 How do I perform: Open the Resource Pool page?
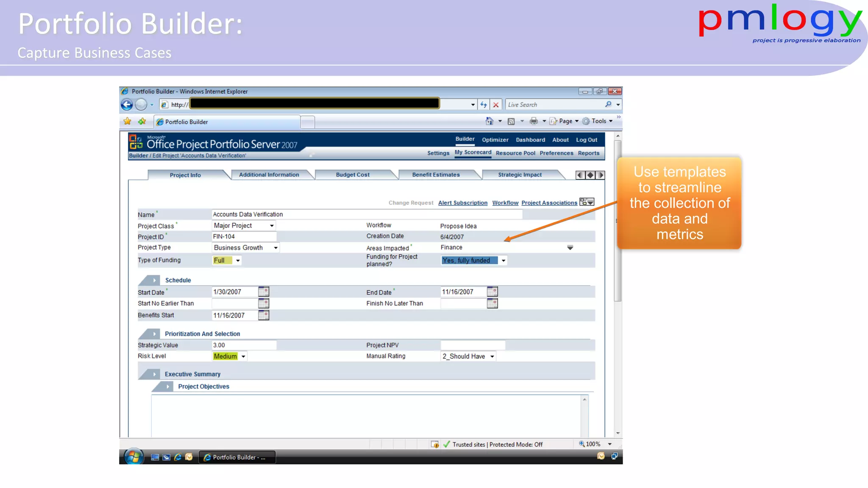tap(515, 153)
